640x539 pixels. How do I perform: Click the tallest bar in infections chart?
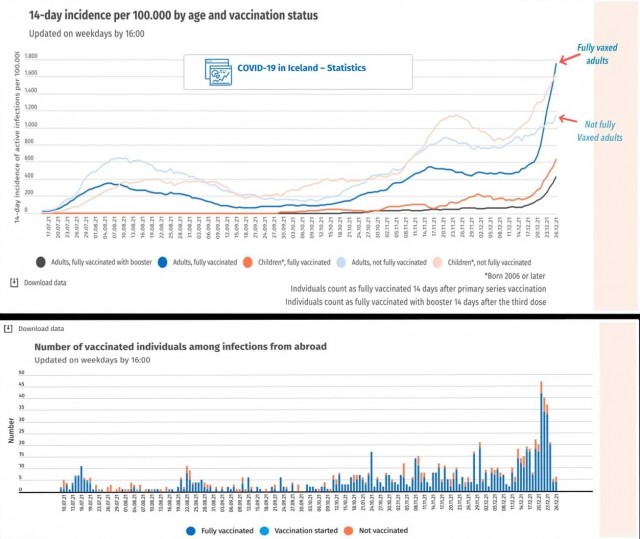point(541,436)
